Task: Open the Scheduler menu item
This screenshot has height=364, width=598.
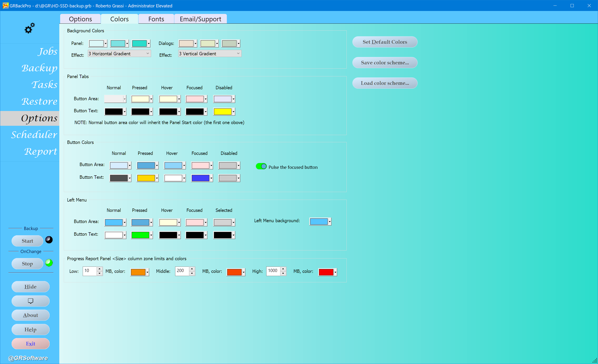Action: tap(34, 134)
